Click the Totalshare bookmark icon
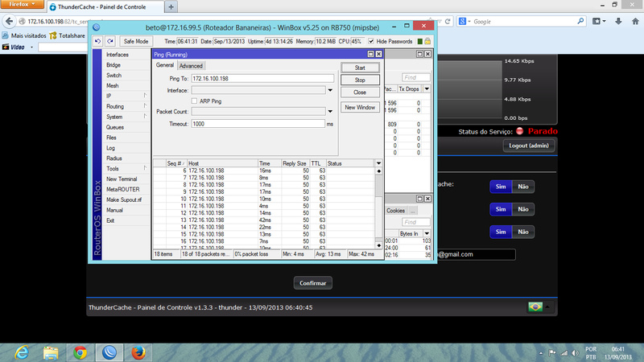 point(53,35)
